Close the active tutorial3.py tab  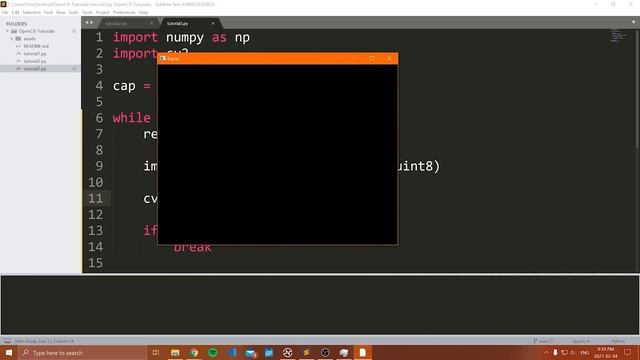(x=213, y=23)
